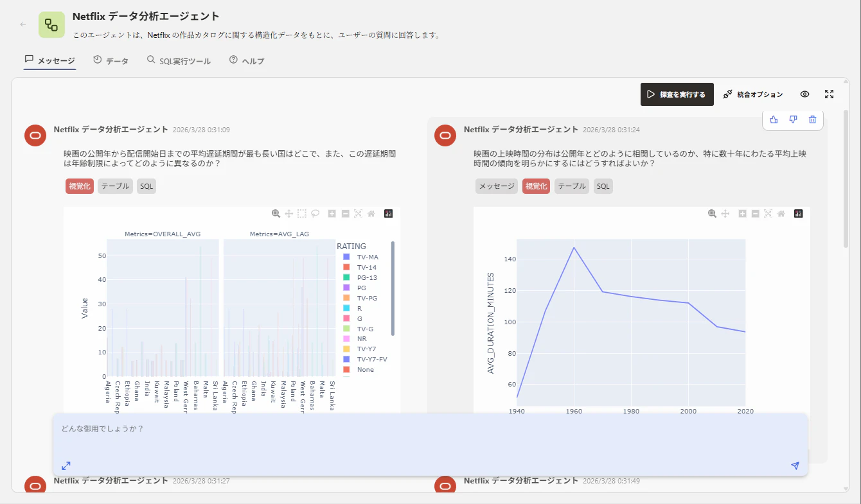Image resolution: width=861 pixels, height=504 pixels.
Task: Autoscale the bar chart axes
Action: tap(358, 214)
